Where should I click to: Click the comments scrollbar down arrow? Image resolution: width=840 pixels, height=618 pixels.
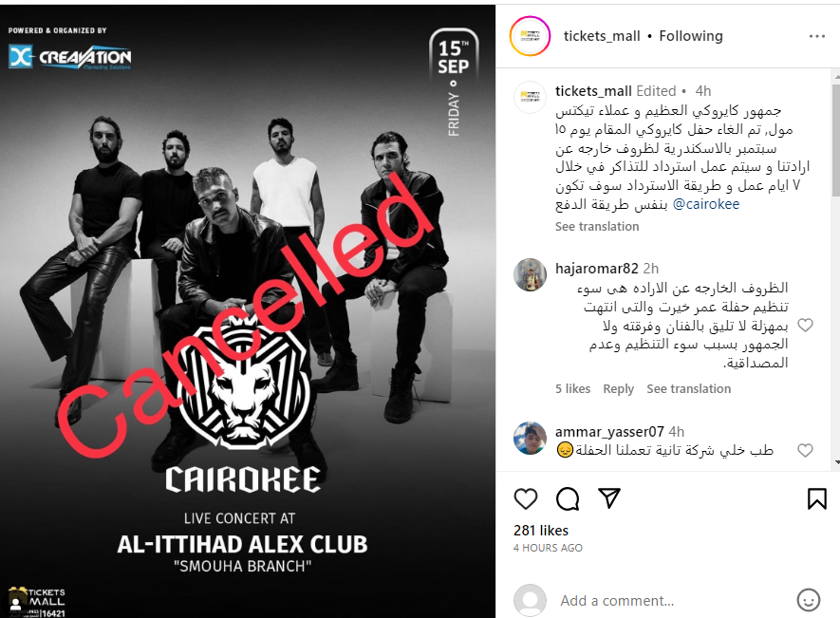(836, 462)
